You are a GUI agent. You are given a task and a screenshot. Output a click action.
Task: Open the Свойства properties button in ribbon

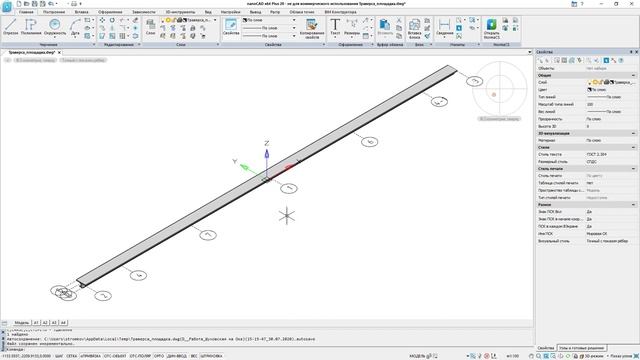(x=231, y=27)
